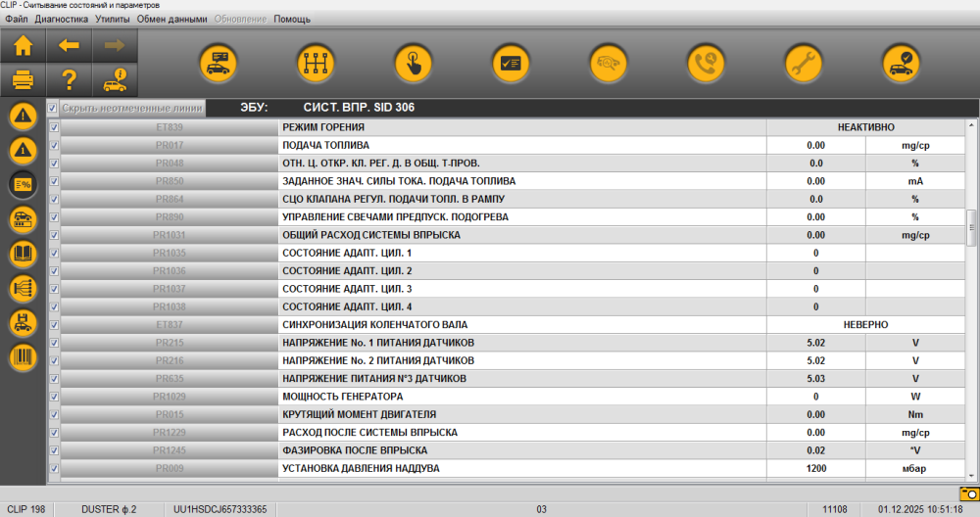Screen dimensions: 980x517
Task: Open the 'Диагностика' menu
Action: [61, 19]
